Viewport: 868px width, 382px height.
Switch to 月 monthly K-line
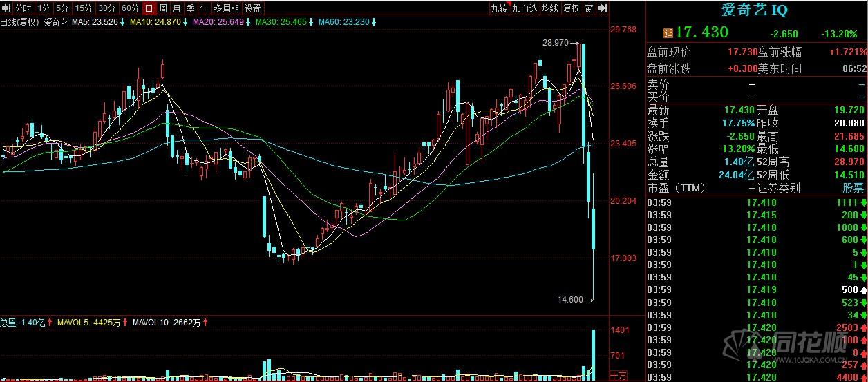click(x=177, y=8)
